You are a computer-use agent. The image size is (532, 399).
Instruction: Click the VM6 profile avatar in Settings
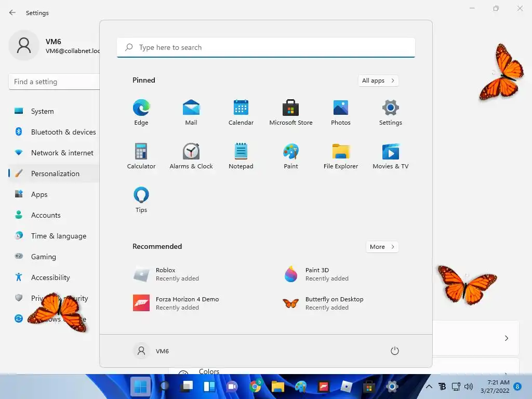point(24,45)
